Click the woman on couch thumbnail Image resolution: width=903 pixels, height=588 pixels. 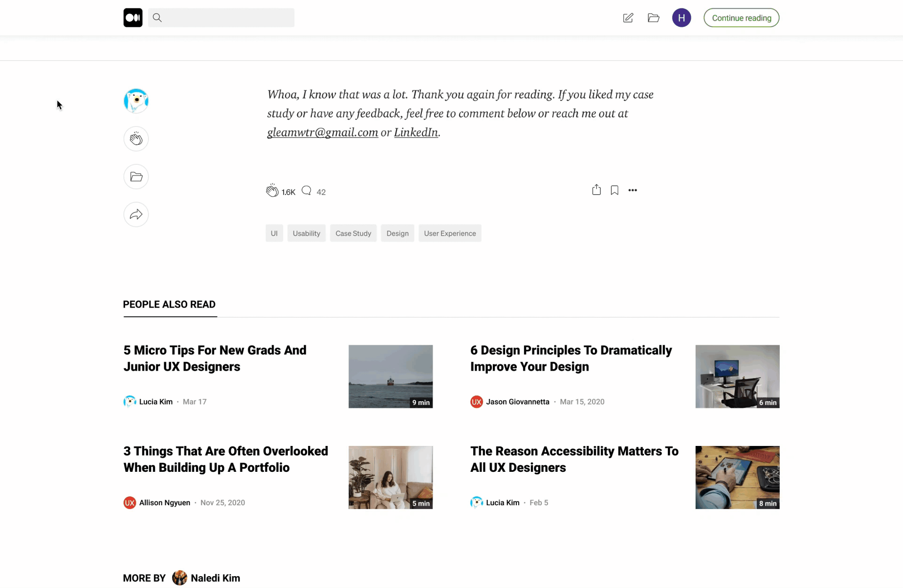pyautogui.click(x=390, y=477)
